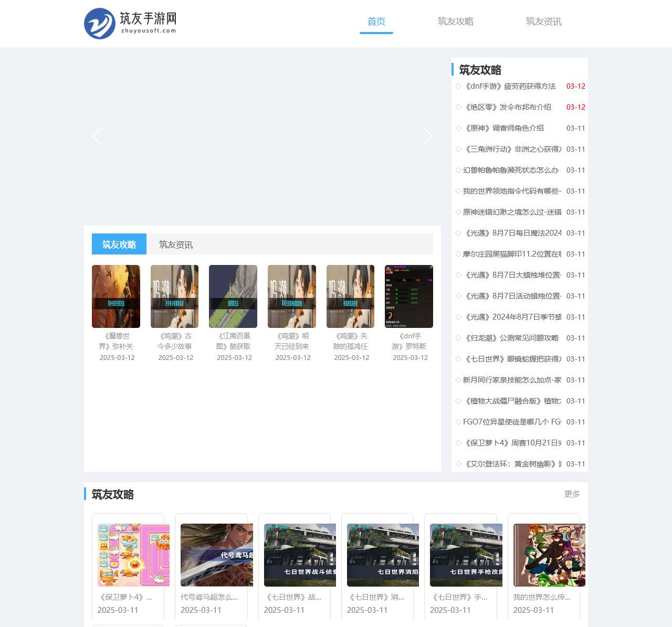Open 我的世界怎么传 card image
Image resolution: width=672 pixels, height=627 pixels.
(x=549, y=555)
